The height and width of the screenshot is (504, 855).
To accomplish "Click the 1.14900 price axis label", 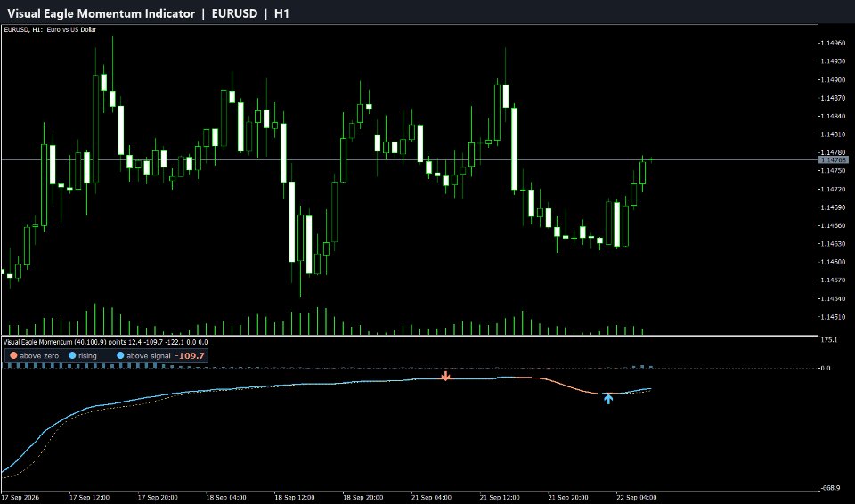I will tap(833, 79).
